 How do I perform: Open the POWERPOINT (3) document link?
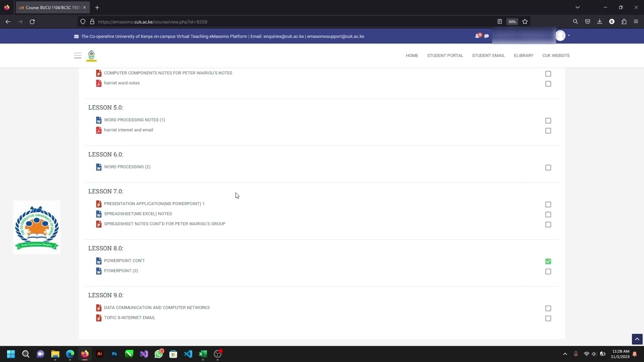[121, 270]
